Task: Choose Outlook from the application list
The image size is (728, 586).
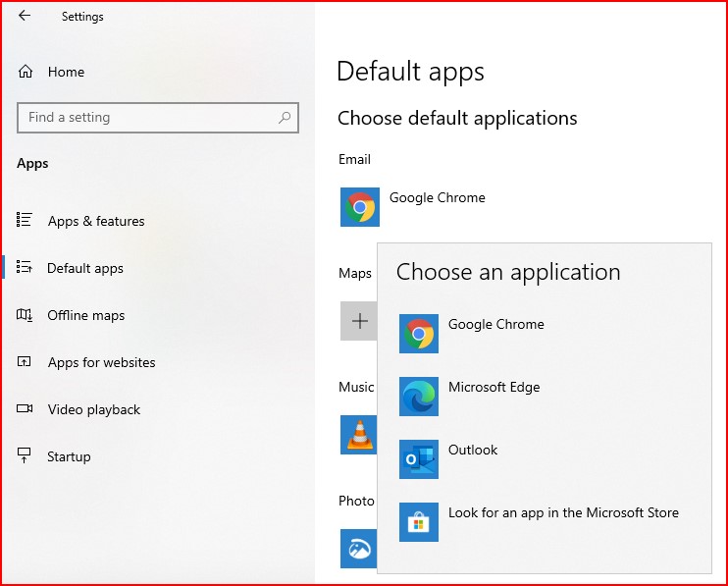Action: click(x=473, y=450)
